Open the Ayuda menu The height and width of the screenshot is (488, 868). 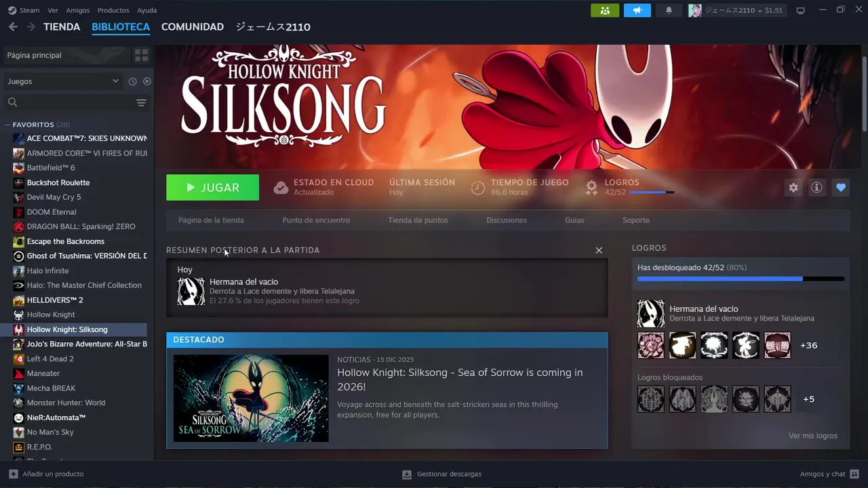click(147, 10)
